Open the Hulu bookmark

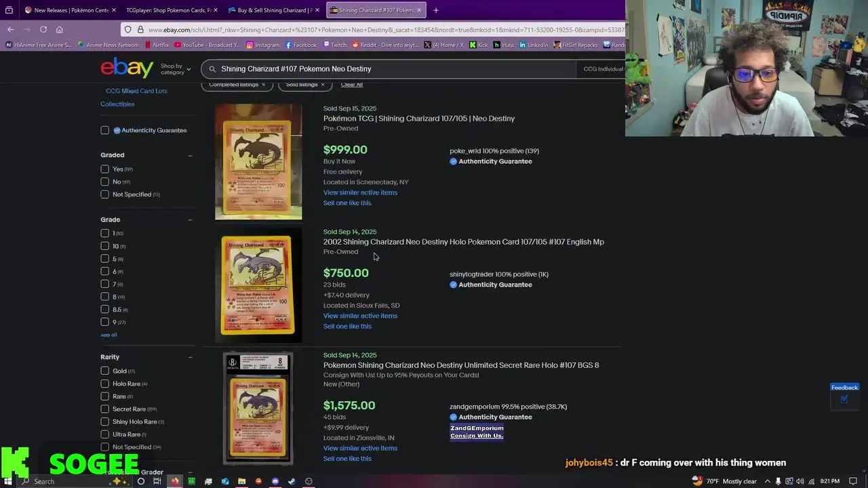pyautogui.click(x=503, y=45)
